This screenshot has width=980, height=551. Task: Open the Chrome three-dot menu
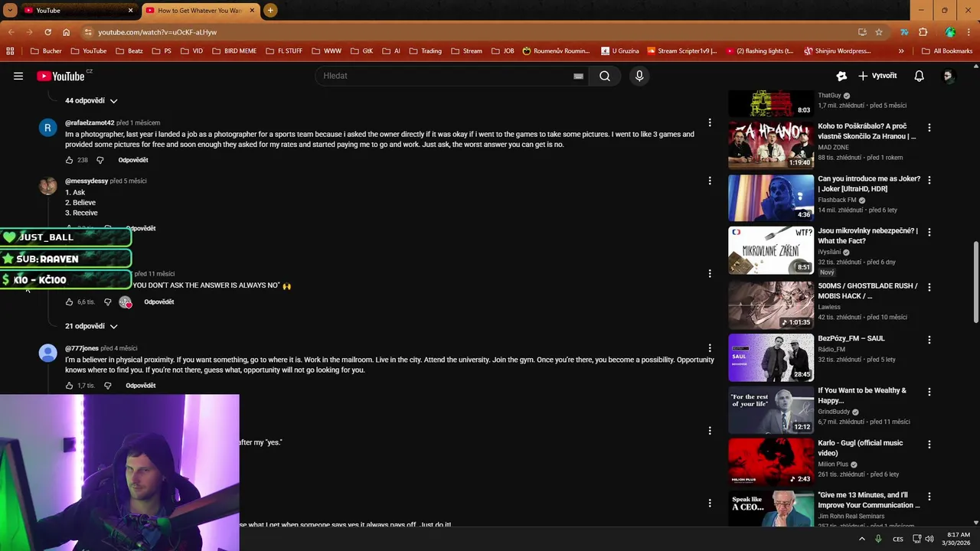(969, 32)
